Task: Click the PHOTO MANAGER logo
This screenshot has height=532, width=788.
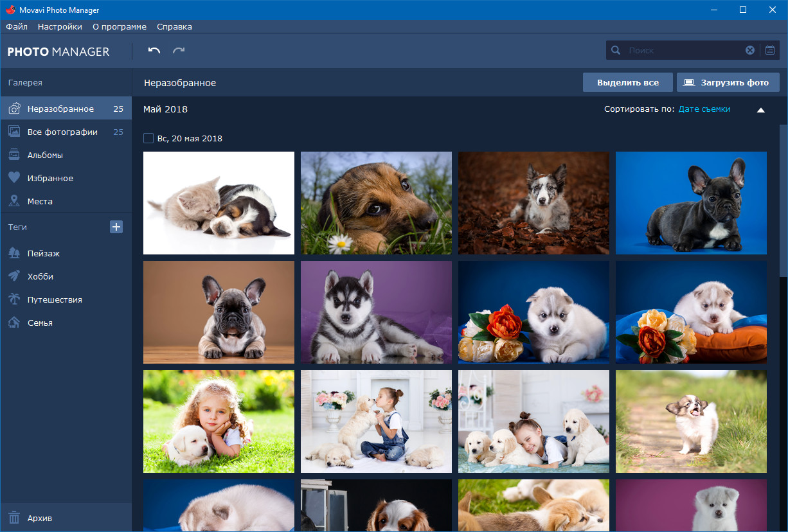Action: click(x=58, y=52)
